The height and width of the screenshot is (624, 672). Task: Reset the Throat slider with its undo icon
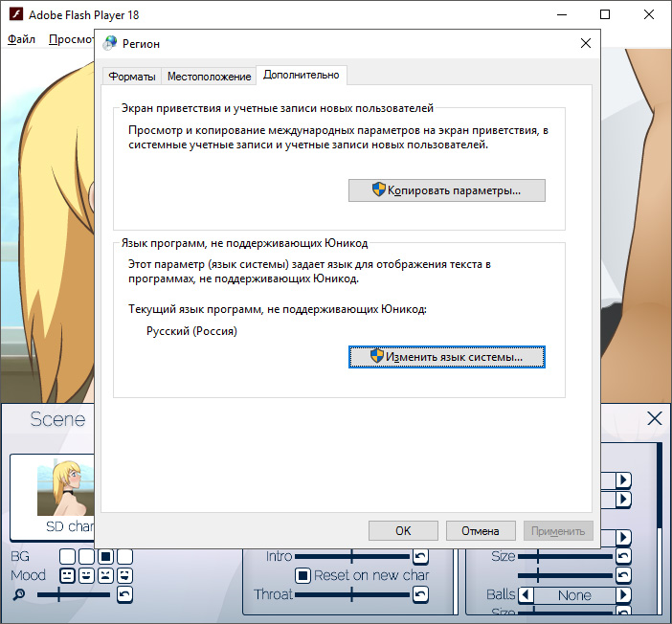(x=419, y=594)
